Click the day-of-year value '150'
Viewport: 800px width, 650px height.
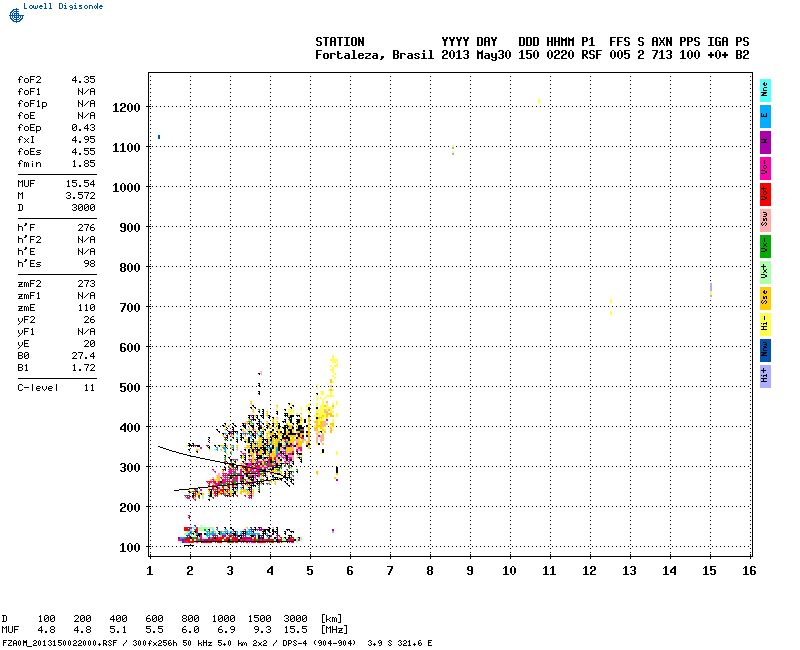529,55
